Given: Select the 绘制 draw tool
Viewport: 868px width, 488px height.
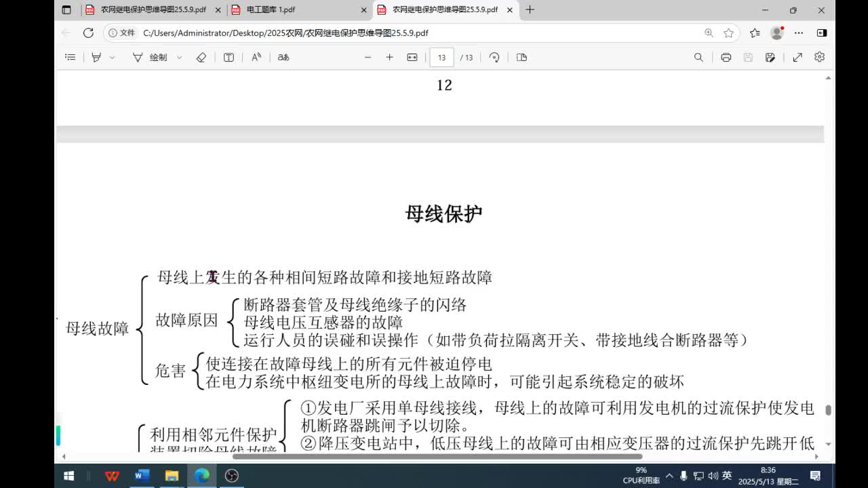Looking at the screenshot, I should 150,58.
